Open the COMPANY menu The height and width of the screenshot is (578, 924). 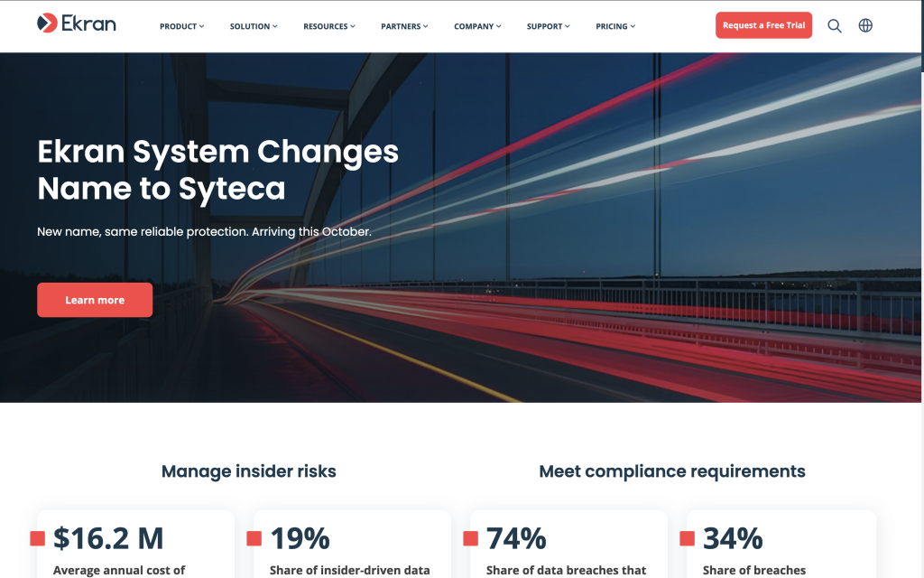point(477,26)
